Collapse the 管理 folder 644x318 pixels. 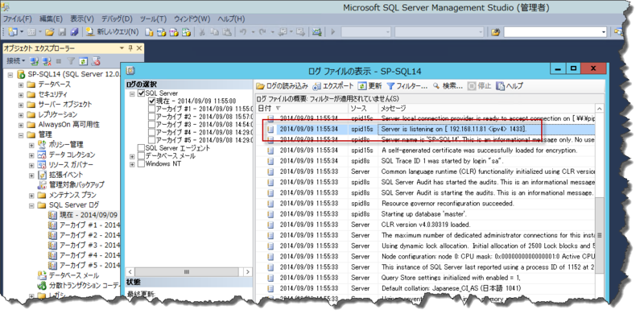click(x=21, y=134)
